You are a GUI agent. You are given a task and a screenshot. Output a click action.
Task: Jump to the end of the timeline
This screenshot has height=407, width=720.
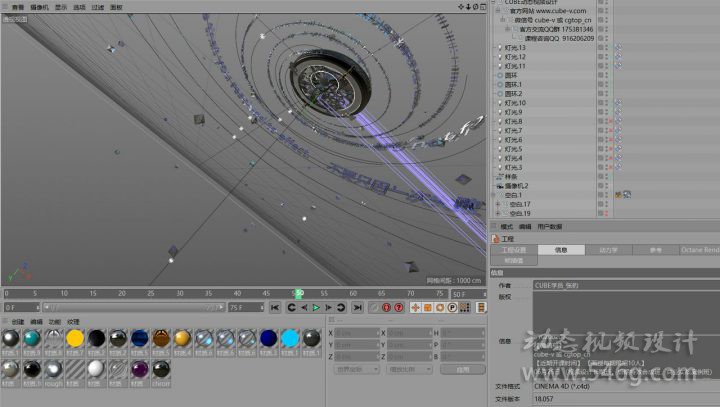(357, 307)
